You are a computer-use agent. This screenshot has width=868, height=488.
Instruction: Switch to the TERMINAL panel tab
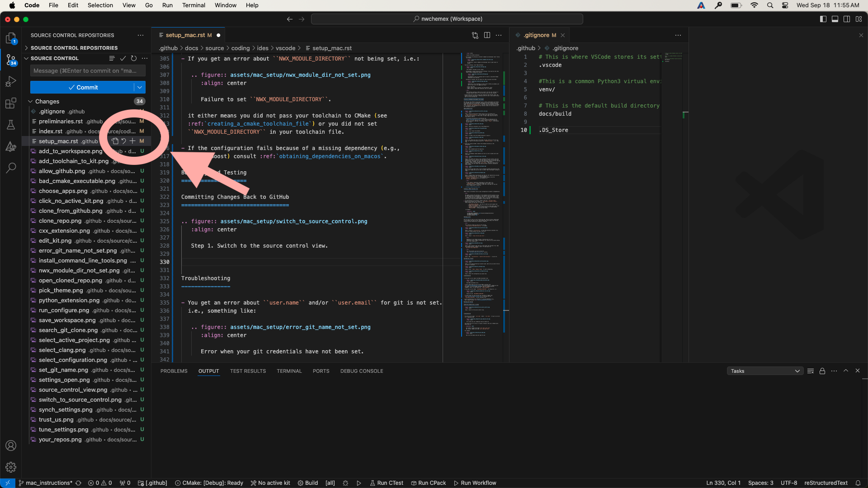pyautogui.click(x=289, y=371)
